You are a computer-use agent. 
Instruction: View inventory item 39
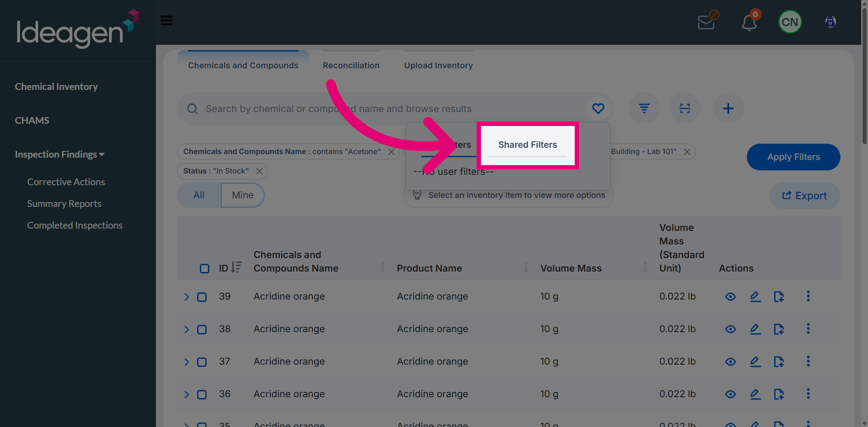(731, 297)
